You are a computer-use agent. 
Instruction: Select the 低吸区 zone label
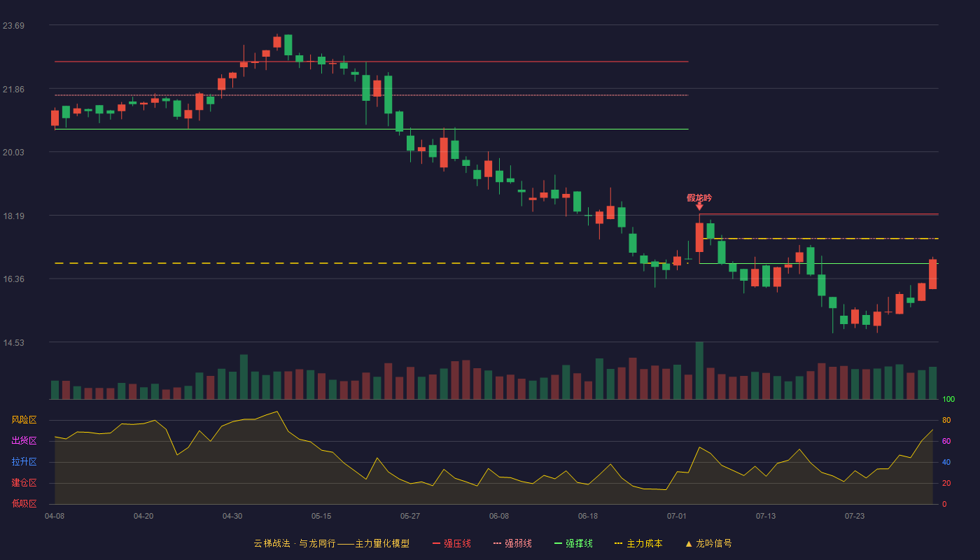click(x=24, y=503)
